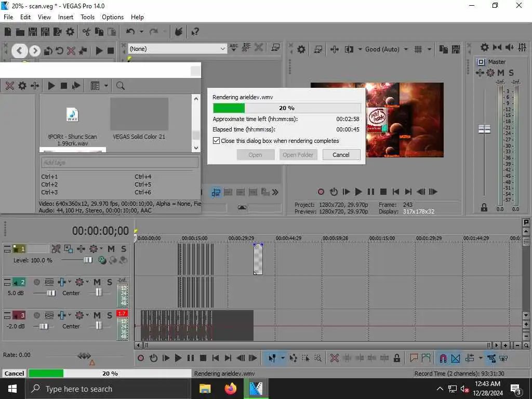Viewport: 532px width, 399px height.
Task: Go to start in timeline transport
Action: 216,358
